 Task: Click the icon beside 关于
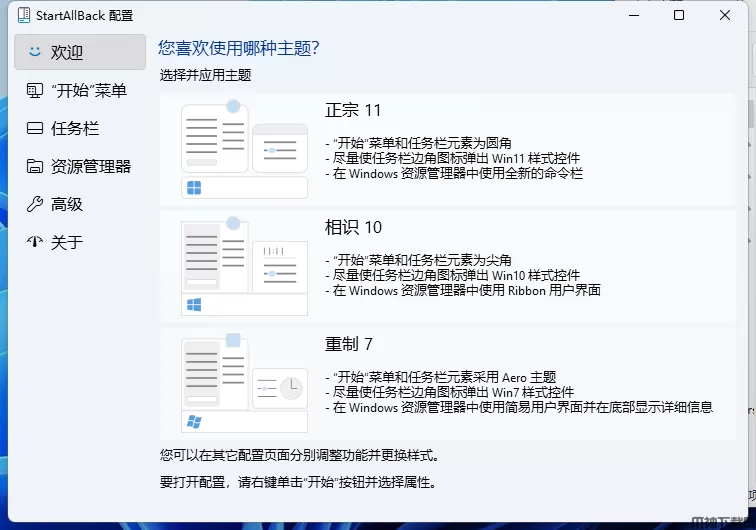coord(35,242)
